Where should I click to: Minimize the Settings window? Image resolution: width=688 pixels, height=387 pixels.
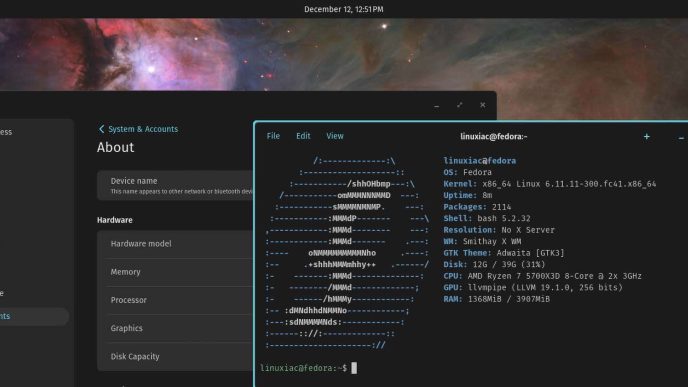[x=437, y=105]
